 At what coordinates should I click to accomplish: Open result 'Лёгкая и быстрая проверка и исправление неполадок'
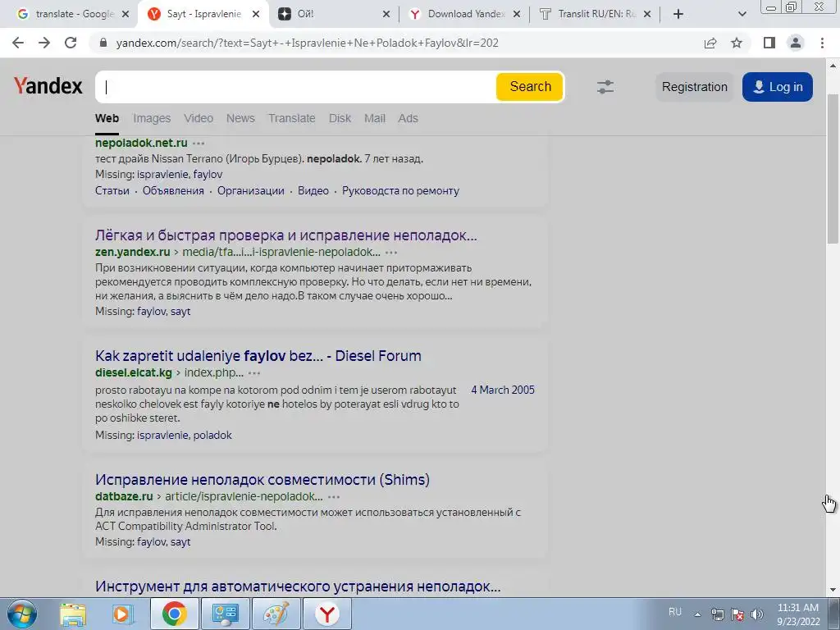286,235
